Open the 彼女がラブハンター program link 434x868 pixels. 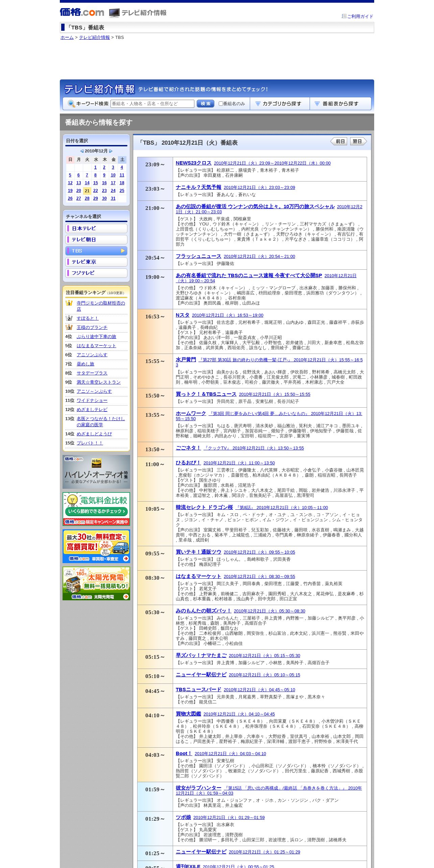[198, 788]
